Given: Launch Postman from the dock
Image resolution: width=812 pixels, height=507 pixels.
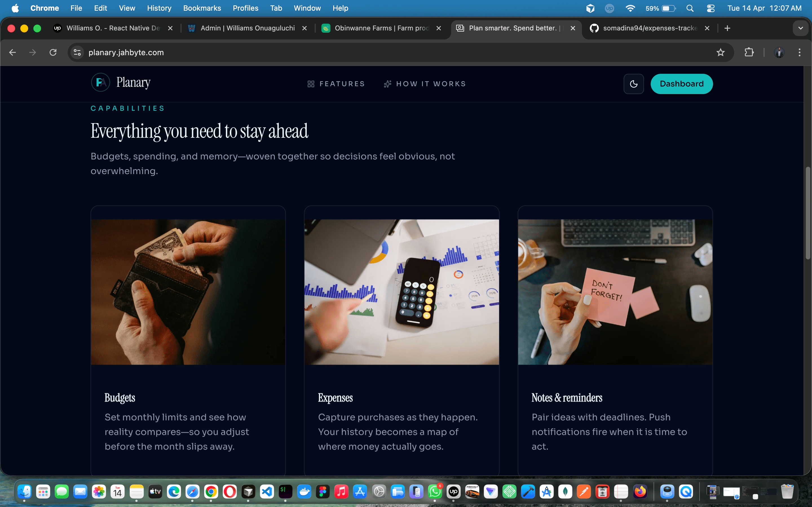Looking at the screenshot, I should tap(584, 491).
